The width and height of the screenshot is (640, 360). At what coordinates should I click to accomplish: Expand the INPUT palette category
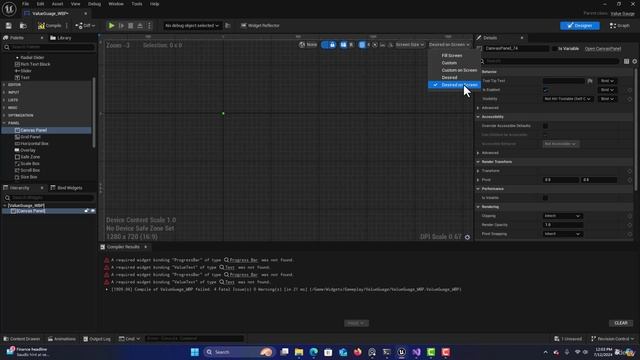[4, 93]
